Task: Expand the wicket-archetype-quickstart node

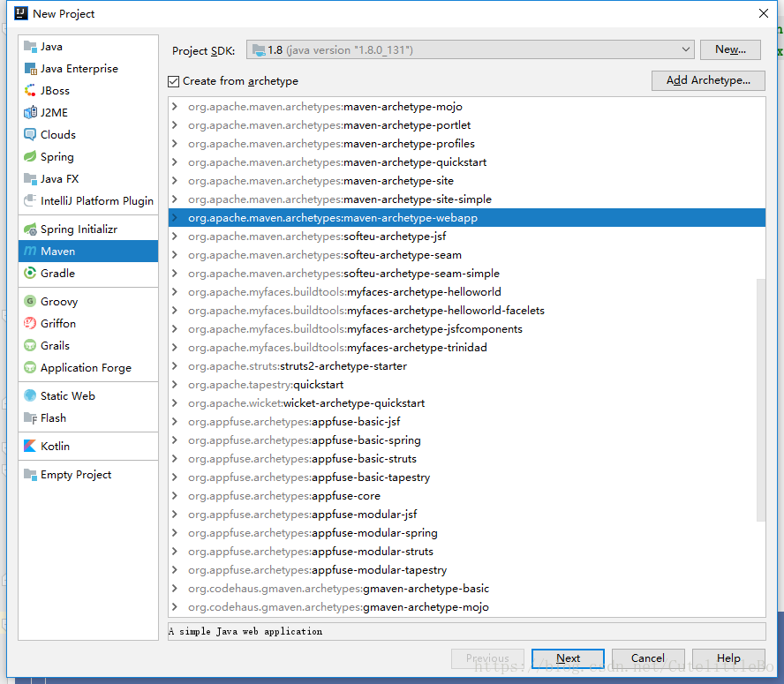Action: pos(175,403)
